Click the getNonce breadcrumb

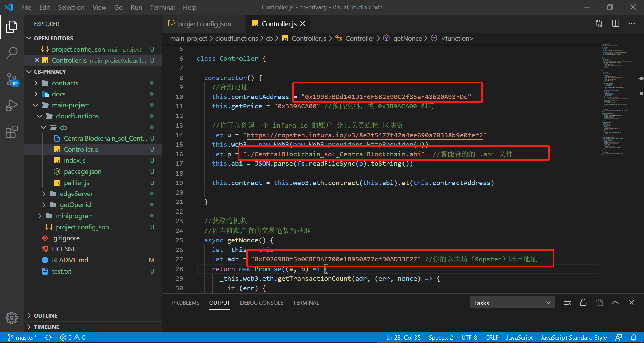pyautogui.click(x=407, y=38)
